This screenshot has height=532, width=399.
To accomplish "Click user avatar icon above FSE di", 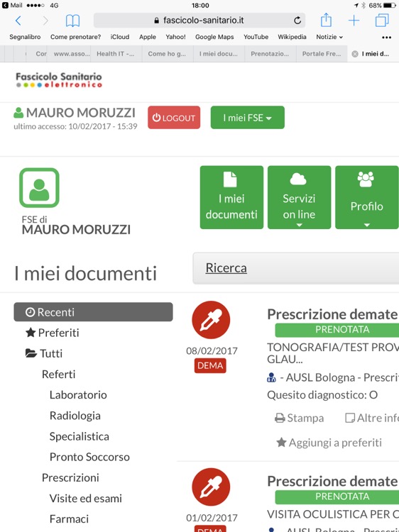I will point(39,188).
